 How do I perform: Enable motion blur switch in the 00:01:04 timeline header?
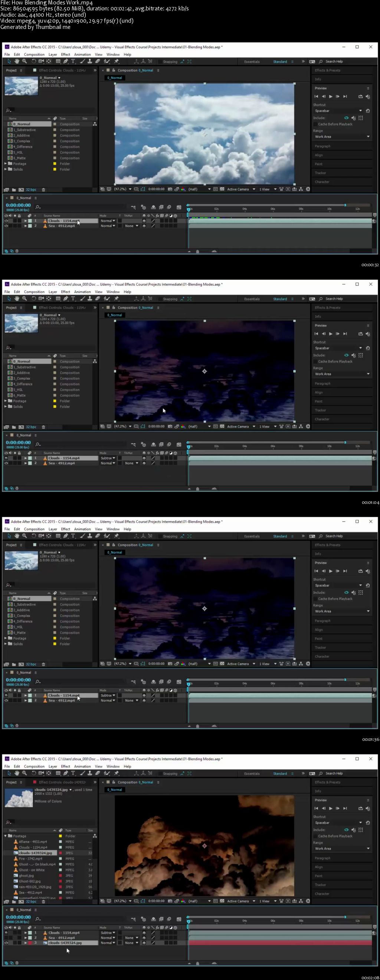click(x=169, y=445)
